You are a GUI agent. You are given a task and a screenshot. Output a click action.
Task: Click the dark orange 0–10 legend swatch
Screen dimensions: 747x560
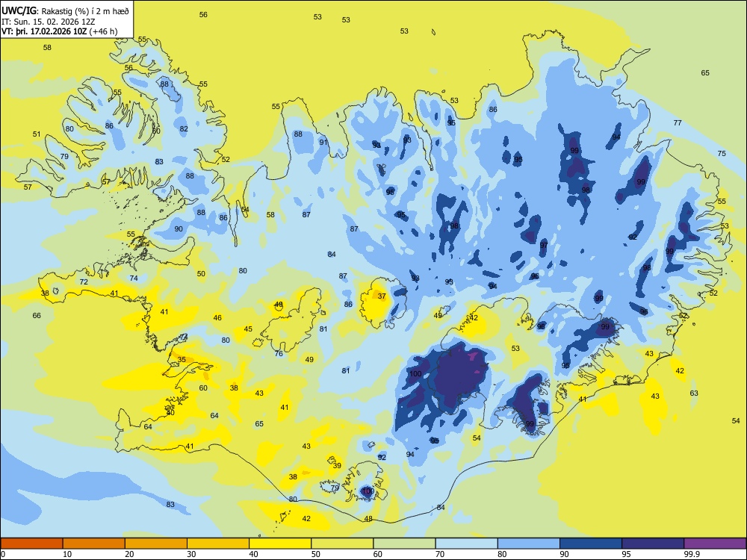click(x=31, y=544)
